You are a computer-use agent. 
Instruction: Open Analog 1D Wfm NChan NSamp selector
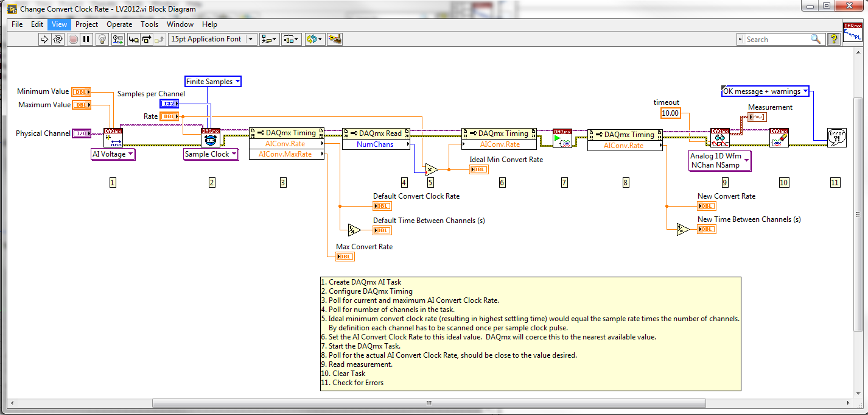click(x=720, y=160)
